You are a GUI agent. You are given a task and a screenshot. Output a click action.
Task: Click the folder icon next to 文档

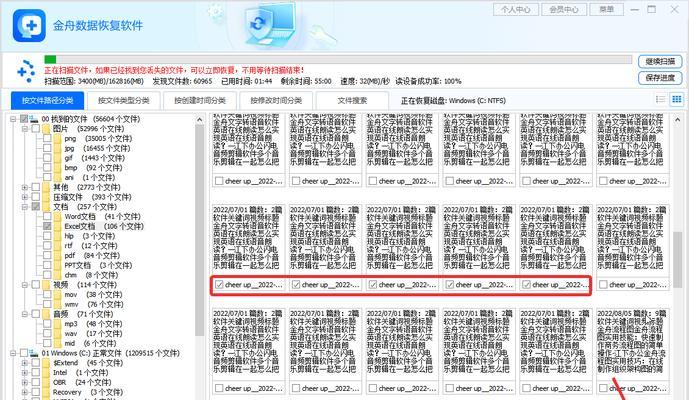47,207
